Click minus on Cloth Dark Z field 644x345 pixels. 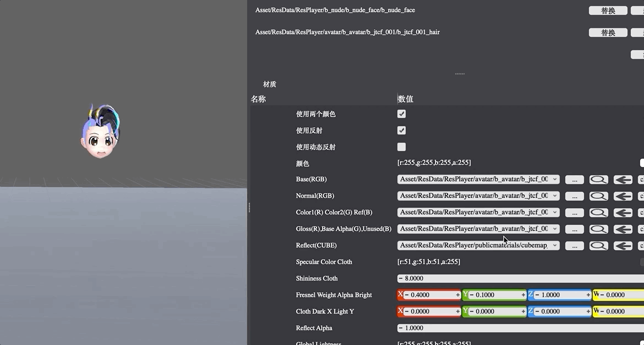pos(538,311)
